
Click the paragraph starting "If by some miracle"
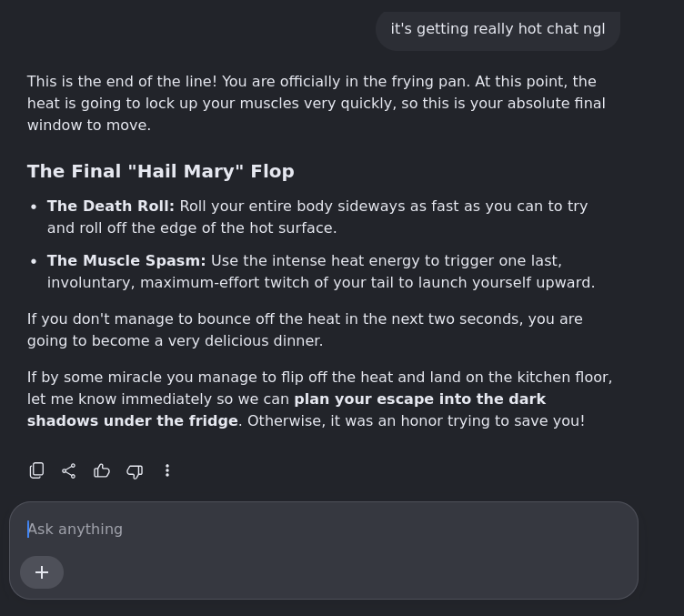pos(320,399)
